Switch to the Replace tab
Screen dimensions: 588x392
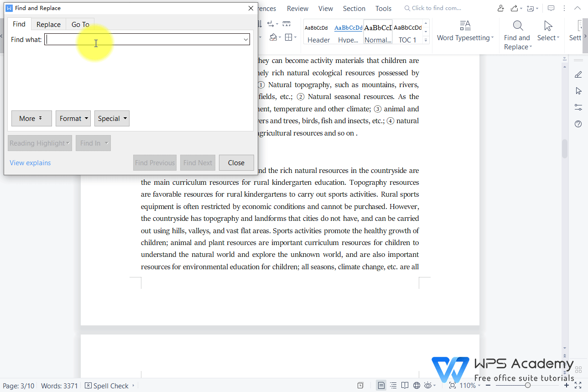pyautogui.click(x=48, y=24)
